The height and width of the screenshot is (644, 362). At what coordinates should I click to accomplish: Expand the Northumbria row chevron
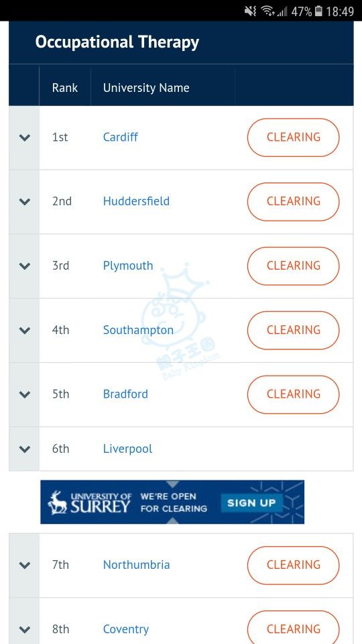25,566
